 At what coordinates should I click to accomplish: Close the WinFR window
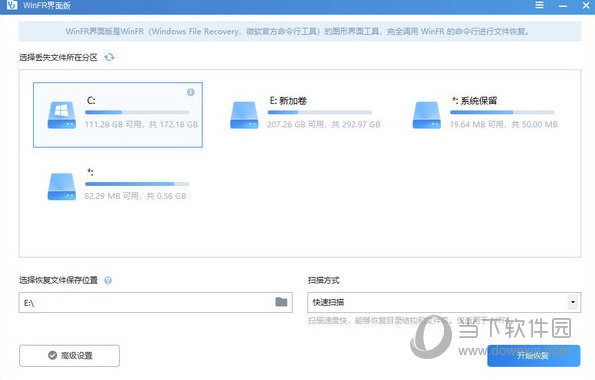[x=586, y=5]
